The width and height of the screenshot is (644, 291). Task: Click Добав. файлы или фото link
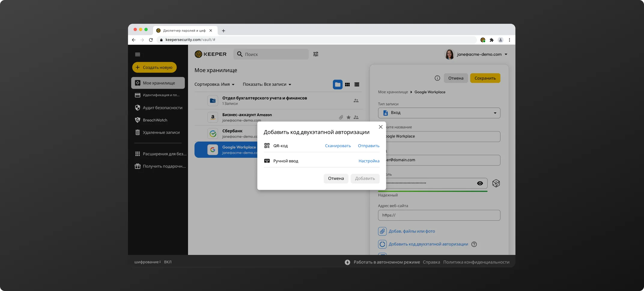(412, 231)
